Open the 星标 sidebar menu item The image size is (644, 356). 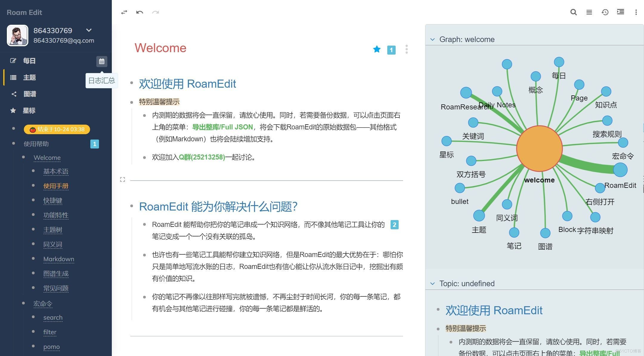pyautogui.click(x=29, y=111)
